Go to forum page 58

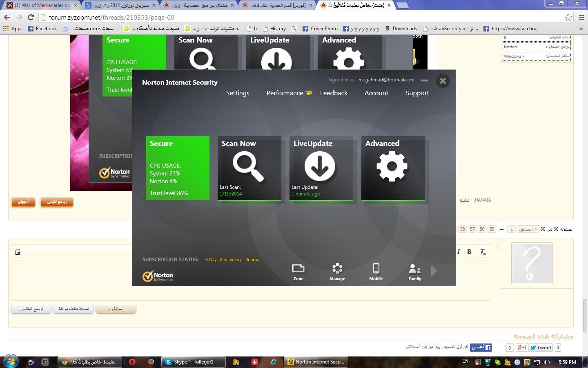pyautogui.click(x=462, y=229)
